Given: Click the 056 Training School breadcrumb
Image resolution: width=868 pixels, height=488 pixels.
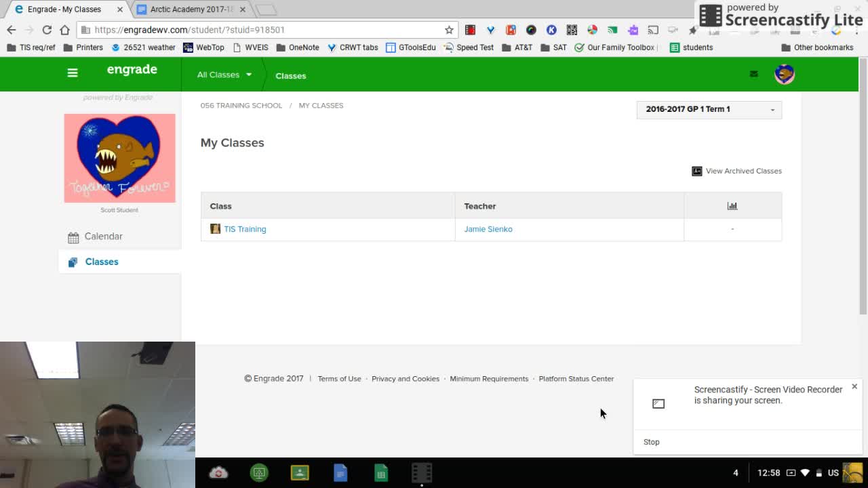Looking at the screenshot, I should click(241, 106).
